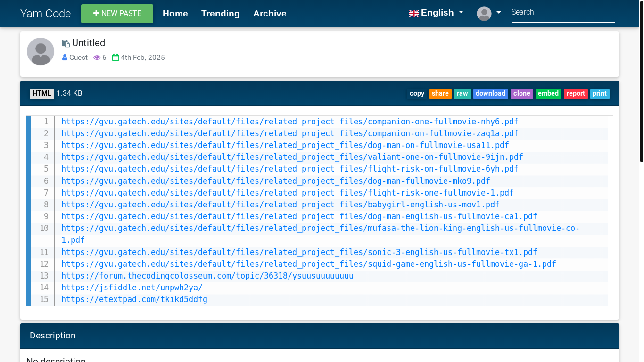Image resolution: width=644 pixels, height=362 pixels.
Task: Click the HTML syntax badge
Action: [42, 93]
